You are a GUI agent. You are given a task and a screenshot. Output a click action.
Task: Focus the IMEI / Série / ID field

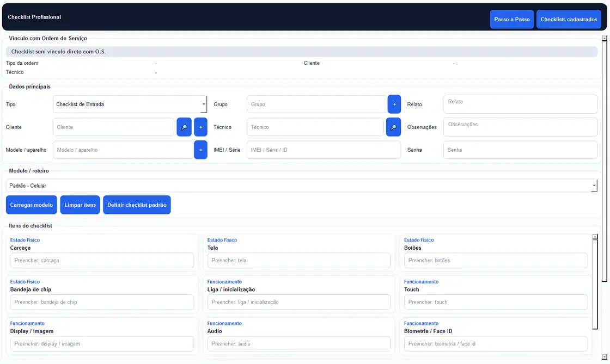324,150
